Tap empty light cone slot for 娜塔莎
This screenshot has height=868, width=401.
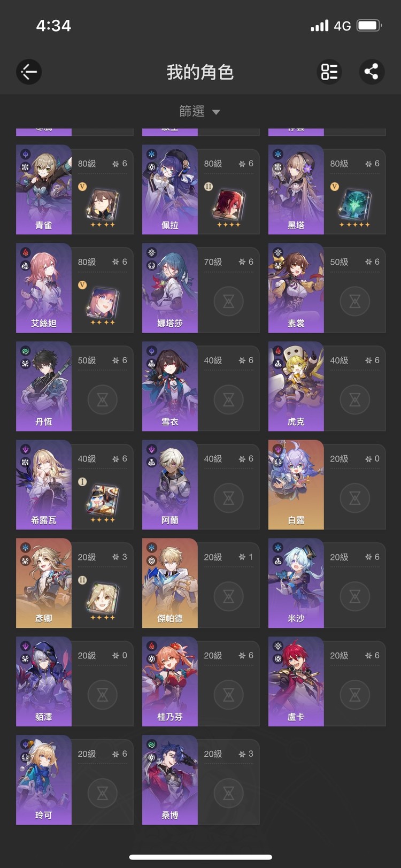[x=228, y=301]
